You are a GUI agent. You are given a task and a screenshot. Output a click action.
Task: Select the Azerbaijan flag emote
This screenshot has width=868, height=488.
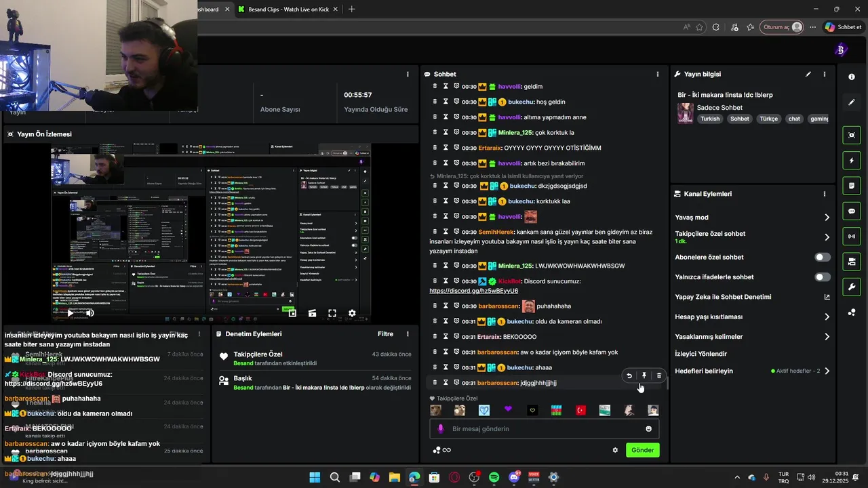pos(556,410)
